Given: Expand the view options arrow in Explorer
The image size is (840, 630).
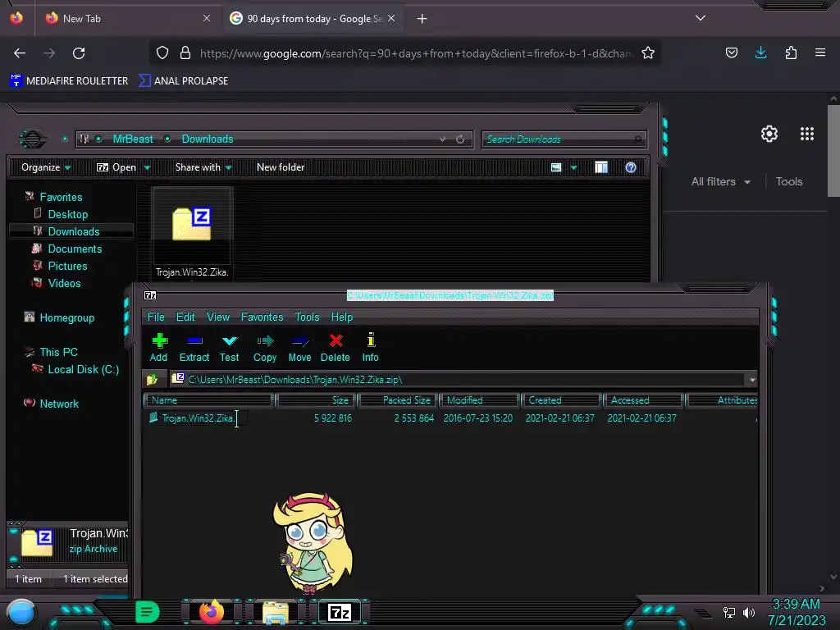Looking at the screenshot, I should (573, 168).
